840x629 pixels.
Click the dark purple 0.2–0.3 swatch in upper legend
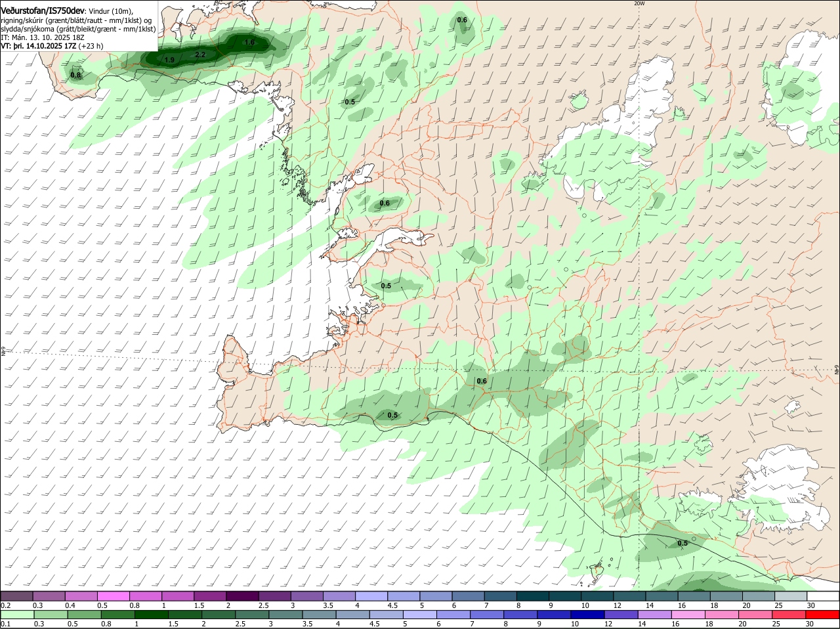click(x=17, y=596)
